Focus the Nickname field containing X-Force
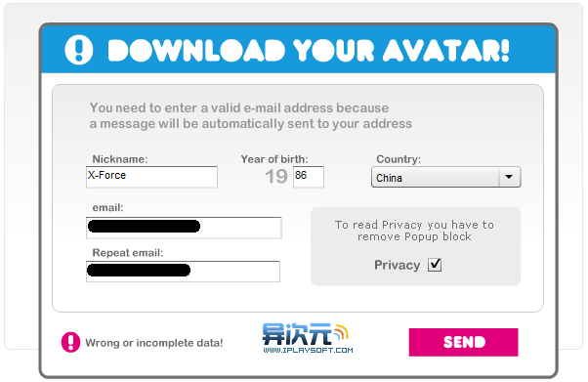The height and width of the screenshot is (382, 588). point(151,177)
